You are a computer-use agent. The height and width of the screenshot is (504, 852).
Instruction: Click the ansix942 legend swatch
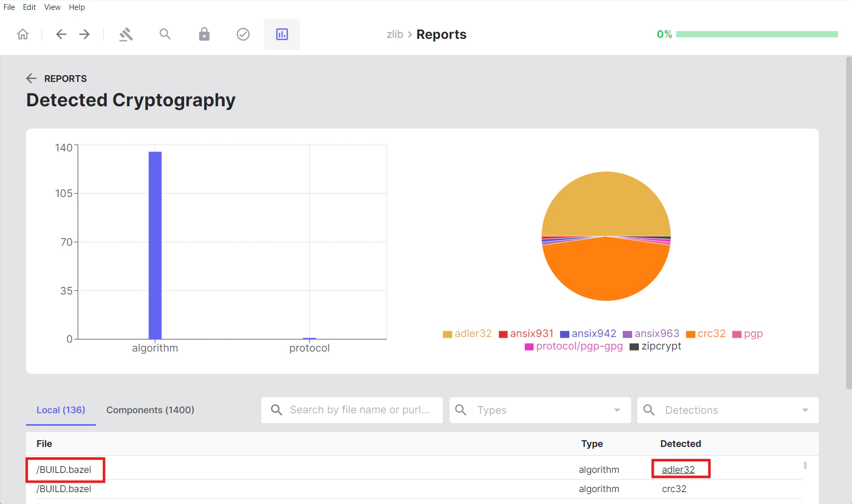pos(565,334)
